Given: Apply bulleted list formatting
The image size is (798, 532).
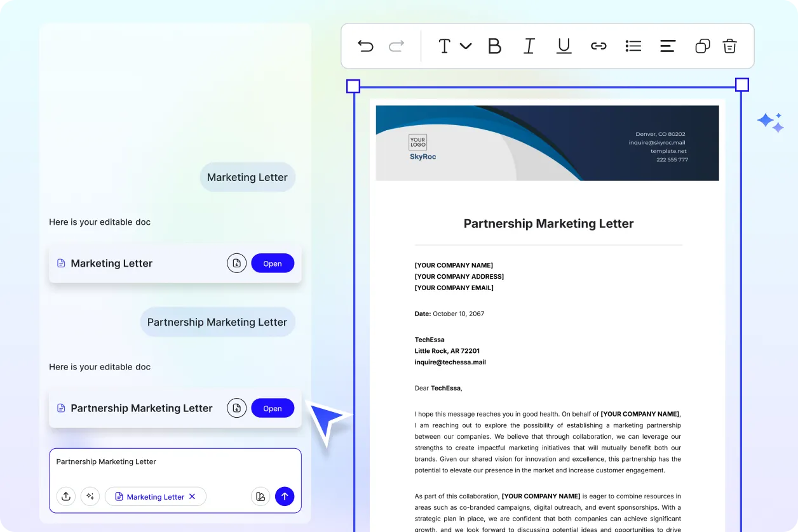Looking at the screenshot, I should click(x=633, y=46).
